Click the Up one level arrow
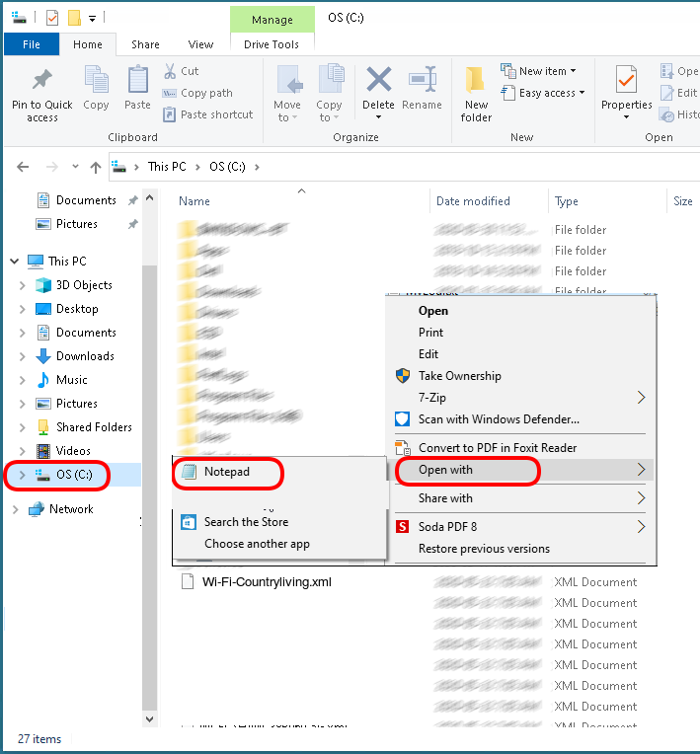The image size is (700, 754). [96, 167]
